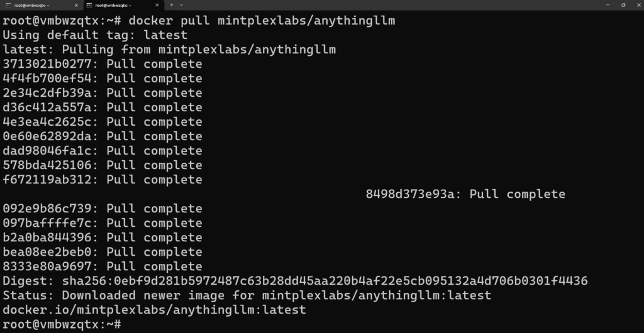
Task: Restore down the terminal window
Action: [623, 5]
